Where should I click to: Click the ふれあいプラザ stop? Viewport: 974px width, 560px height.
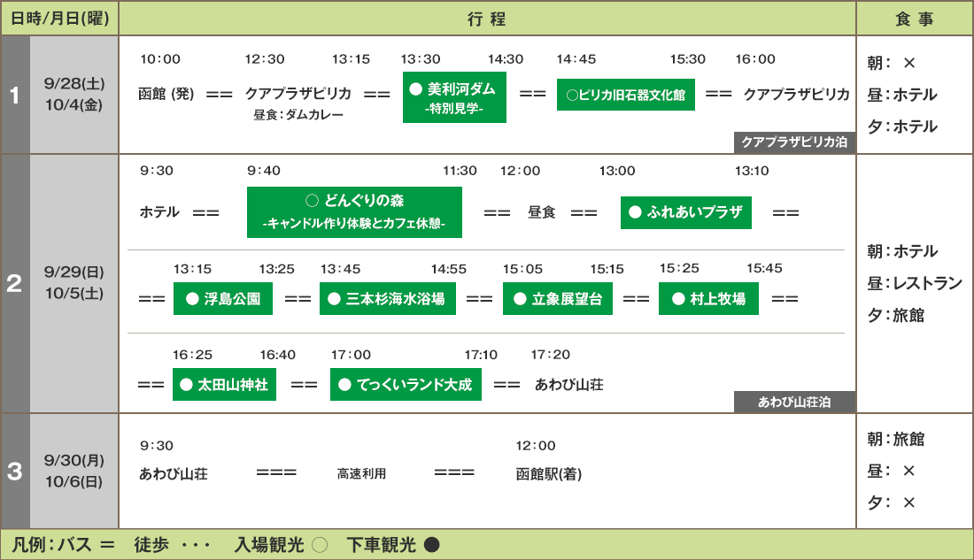coord(685,212)
